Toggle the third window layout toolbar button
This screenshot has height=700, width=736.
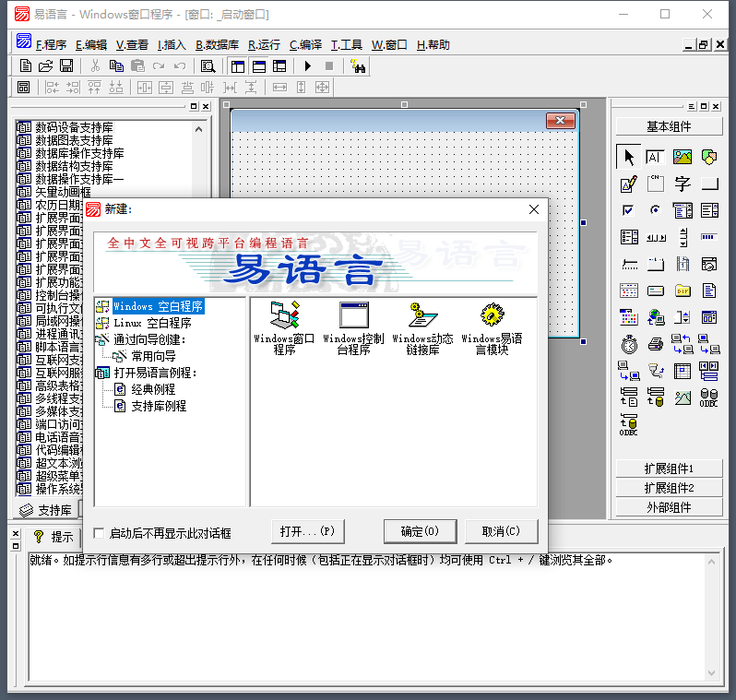279,66
